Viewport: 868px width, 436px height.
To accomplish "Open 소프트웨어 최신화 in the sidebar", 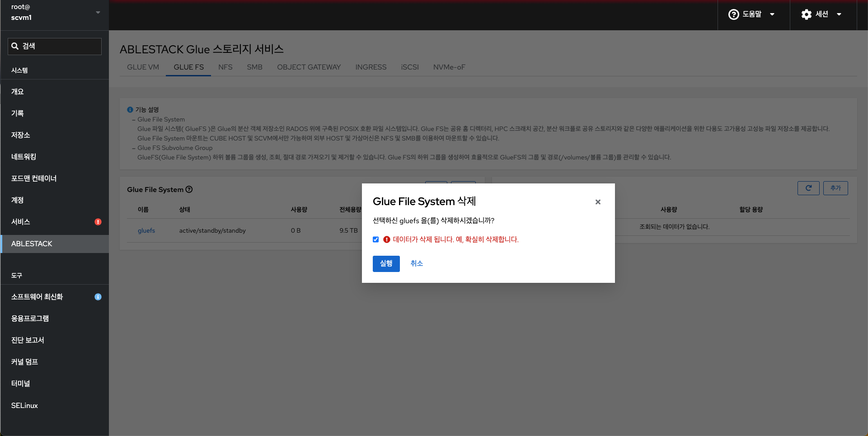I will click(x=55, y=297).
